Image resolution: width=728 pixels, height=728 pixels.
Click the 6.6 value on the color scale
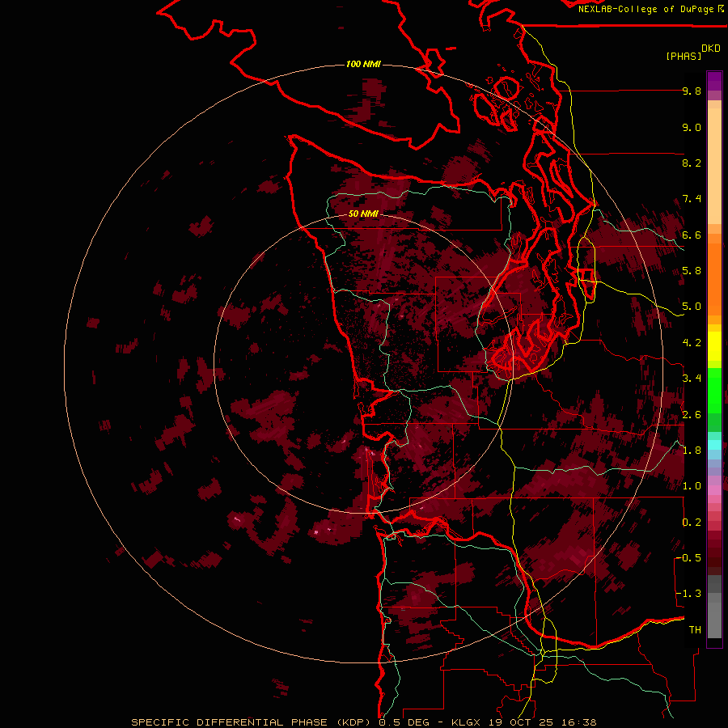point(692,235)
